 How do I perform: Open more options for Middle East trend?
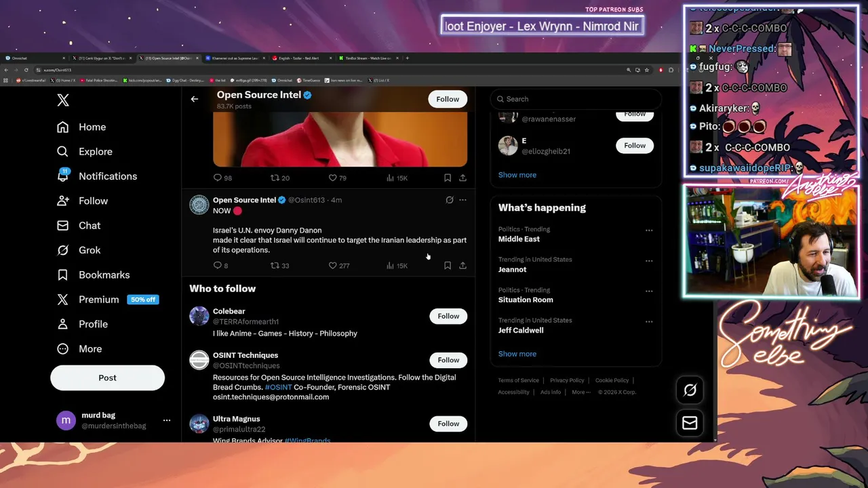tap(649, 230)
